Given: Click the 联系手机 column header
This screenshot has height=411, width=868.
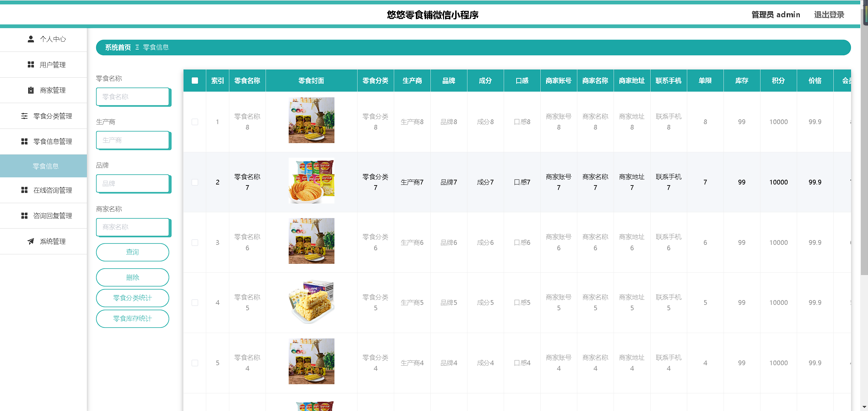Looking at the screenshot, I should click(669, 81).
